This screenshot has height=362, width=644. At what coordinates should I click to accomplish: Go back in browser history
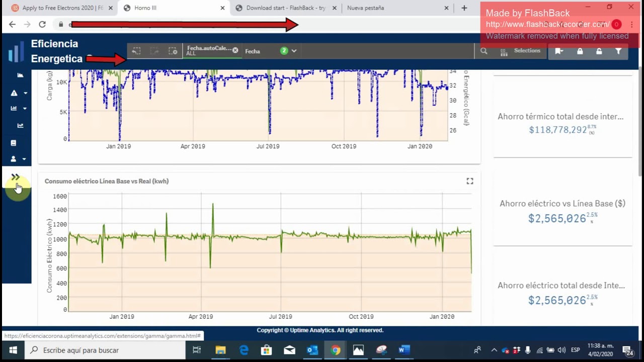(12, 24)
